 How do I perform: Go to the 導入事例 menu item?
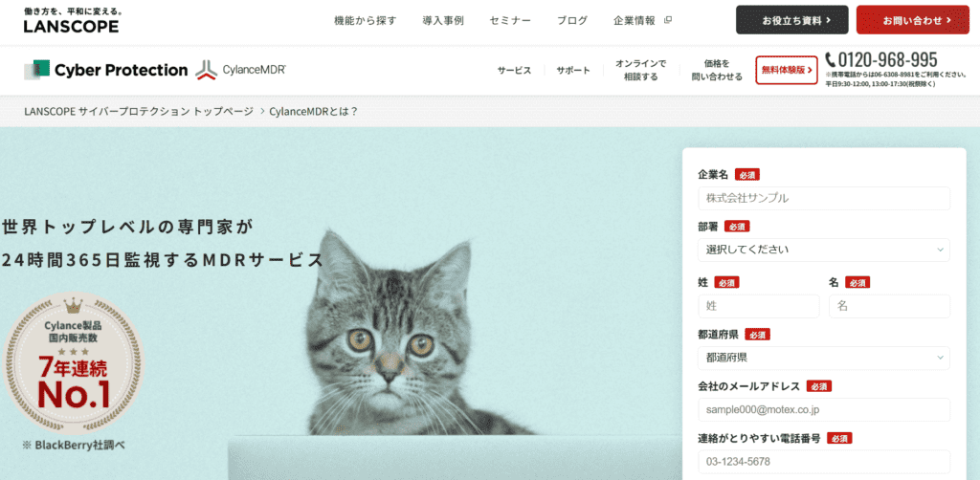pos(443,20)
